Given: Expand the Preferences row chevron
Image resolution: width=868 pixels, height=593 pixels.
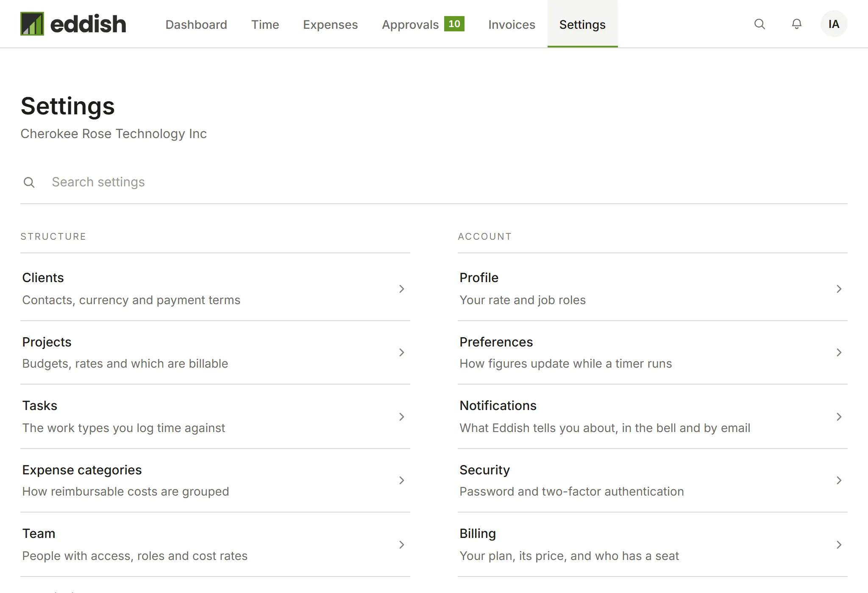Looking at the screenshot, I should 839,352.
